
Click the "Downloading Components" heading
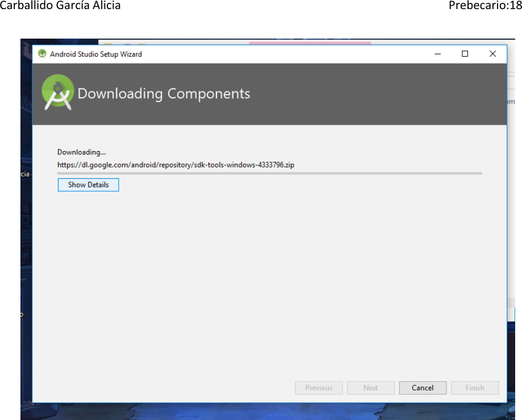[x=164, y=94]
